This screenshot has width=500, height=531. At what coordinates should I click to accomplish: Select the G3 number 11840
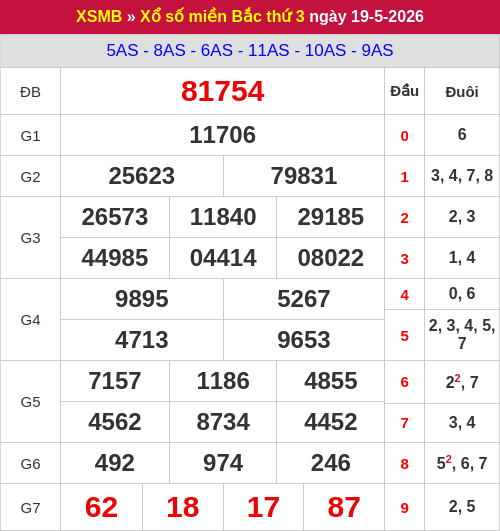[x=223, y=217]
